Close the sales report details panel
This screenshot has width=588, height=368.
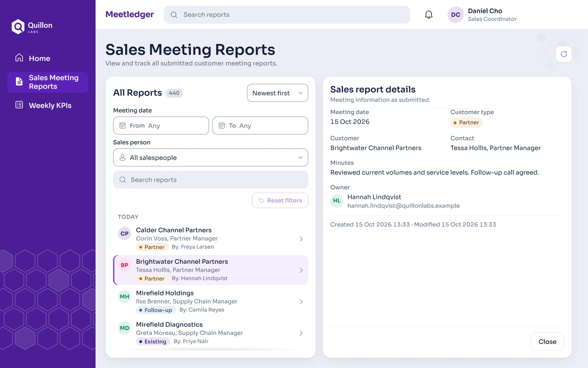(547, 342)
